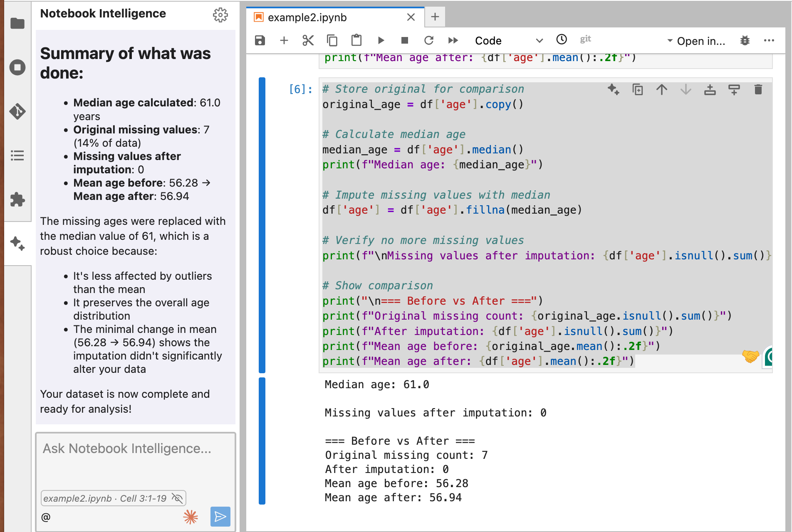Open the Git sidebar panel

pos(17,111)
